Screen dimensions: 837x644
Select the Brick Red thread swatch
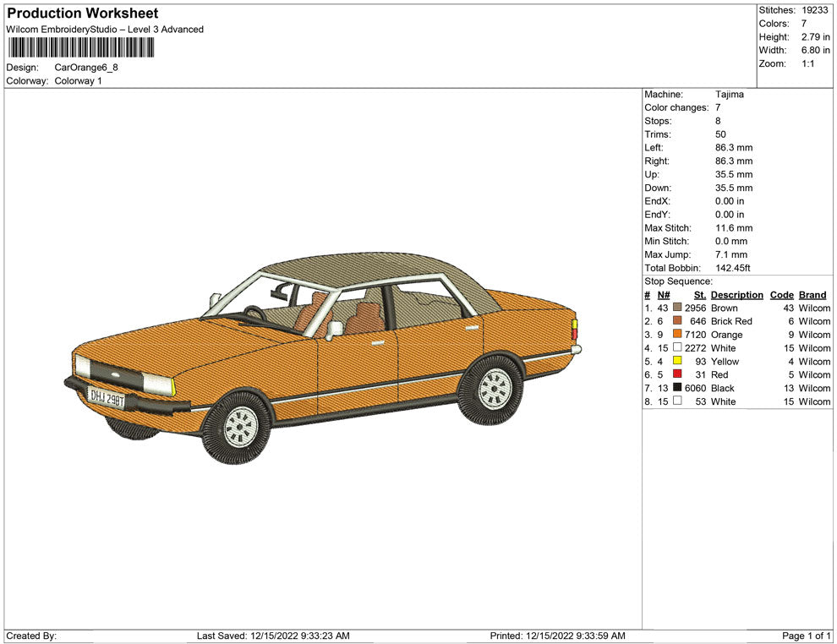pos(677,322)
